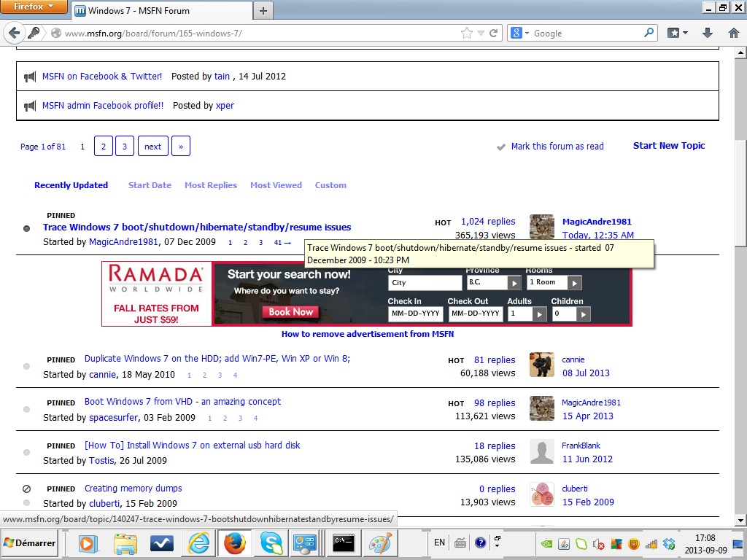
Task: Switch to the Firefox taskbar icon
Action: tap(235, 543)
